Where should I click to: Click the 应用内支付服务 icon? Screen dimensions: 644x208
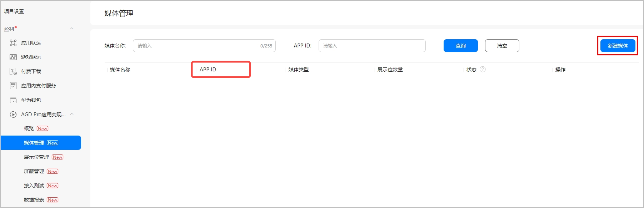13,86
